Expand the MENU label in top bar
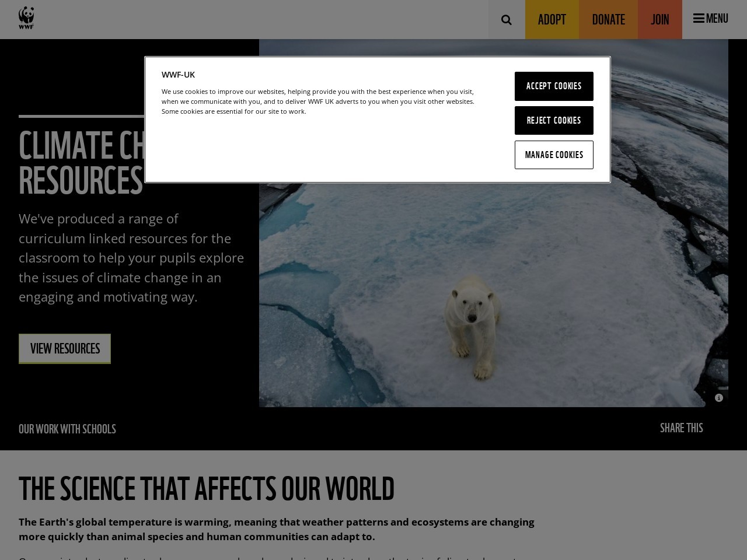This screenshot has width=747, height=560. pyautogui.click(x=717, y=18)
